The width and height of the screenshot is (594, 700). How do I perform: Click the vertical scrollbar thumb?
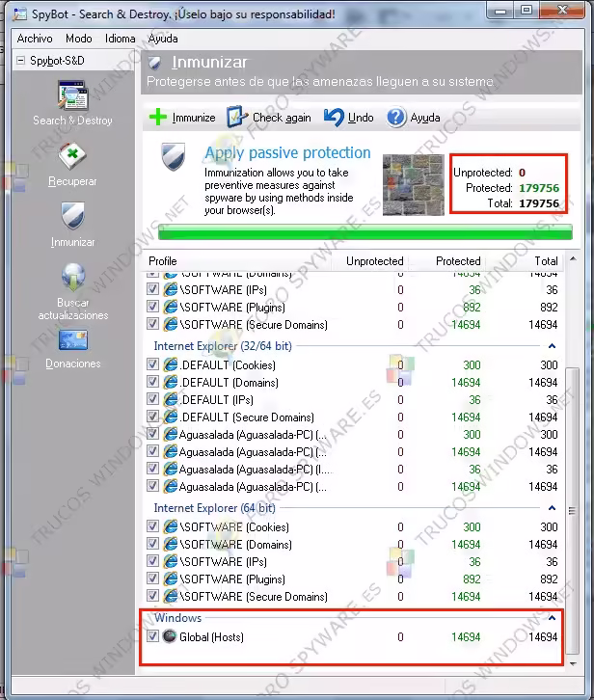(573, 511)
